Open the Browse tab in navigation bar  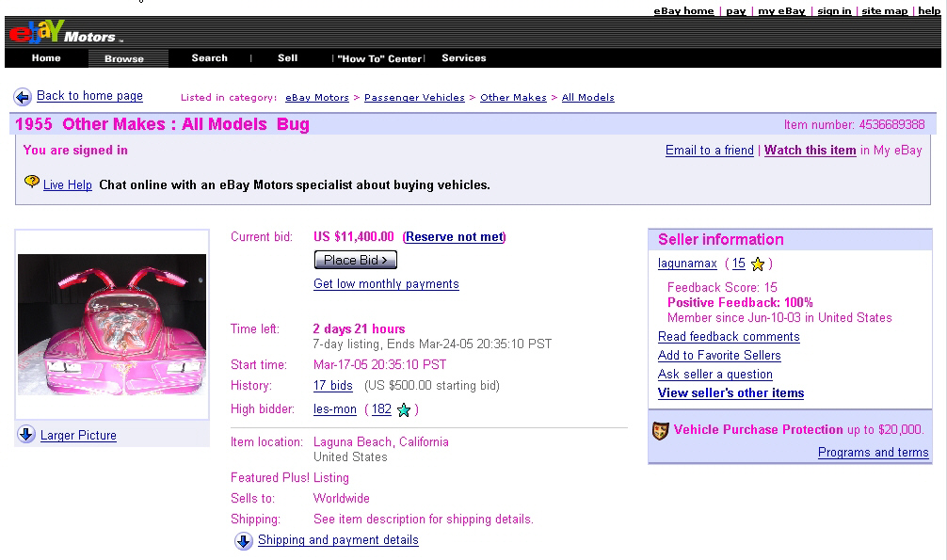124,58
